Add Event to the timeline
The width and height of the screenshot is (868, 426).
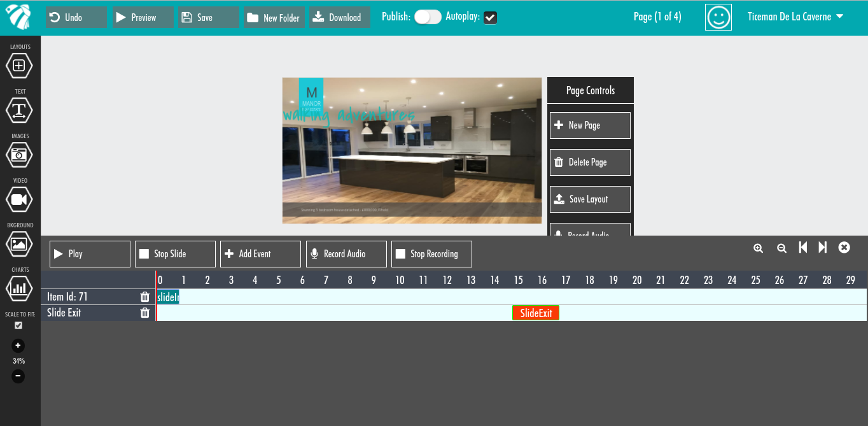click(x=260, y=254)
